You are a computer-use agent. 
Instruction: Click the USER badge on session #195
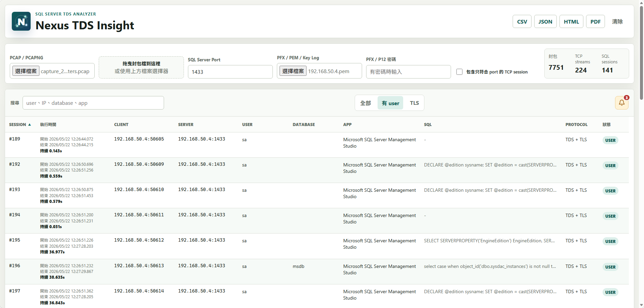tap(610, 241)
